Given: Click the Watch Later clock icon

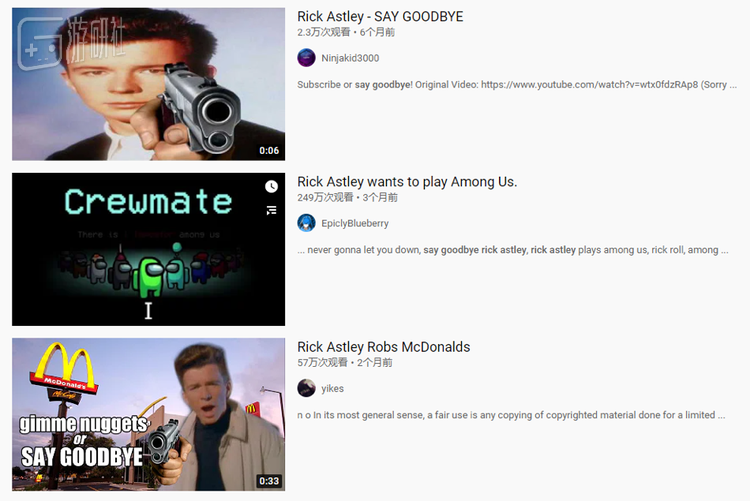Looking at the screenshot, I should [x=271, y=186].
